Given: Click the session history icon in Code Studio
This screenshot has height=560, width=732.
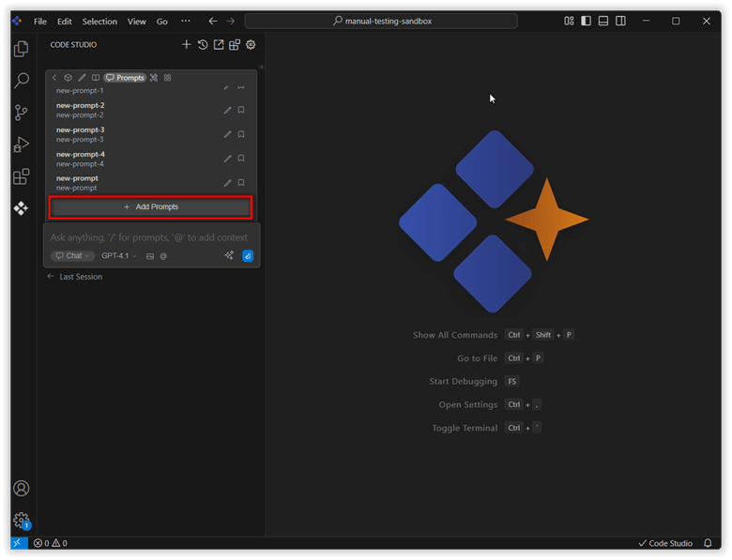Looking at the screenshot, I should click(202, 45).
